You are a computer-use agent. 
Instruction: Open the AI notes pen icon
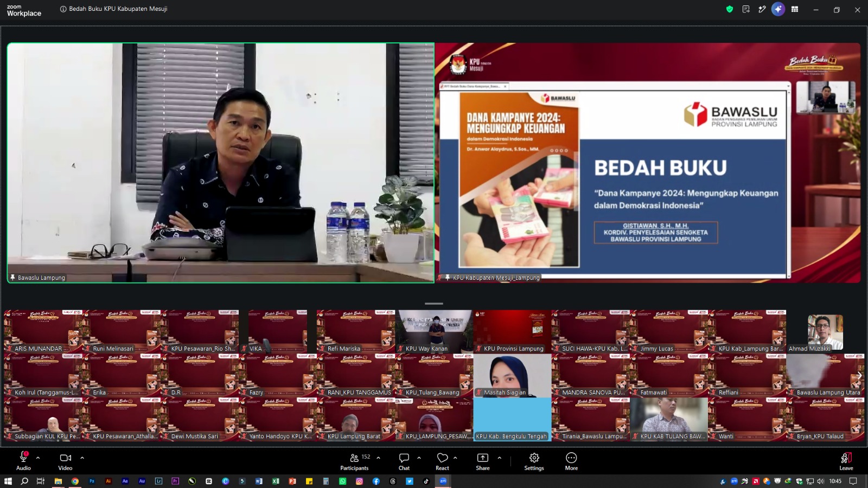[762, 9]
